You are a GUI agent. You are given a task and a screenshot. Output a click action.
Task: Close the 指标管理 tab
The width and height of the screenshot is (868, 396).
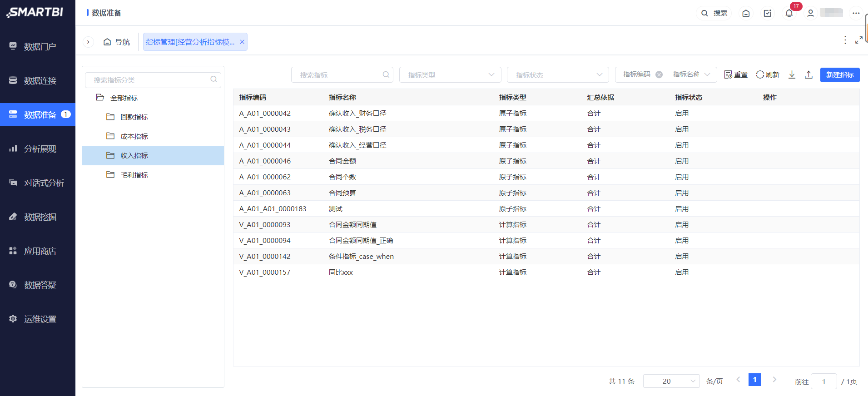click(x=242, y=42)
